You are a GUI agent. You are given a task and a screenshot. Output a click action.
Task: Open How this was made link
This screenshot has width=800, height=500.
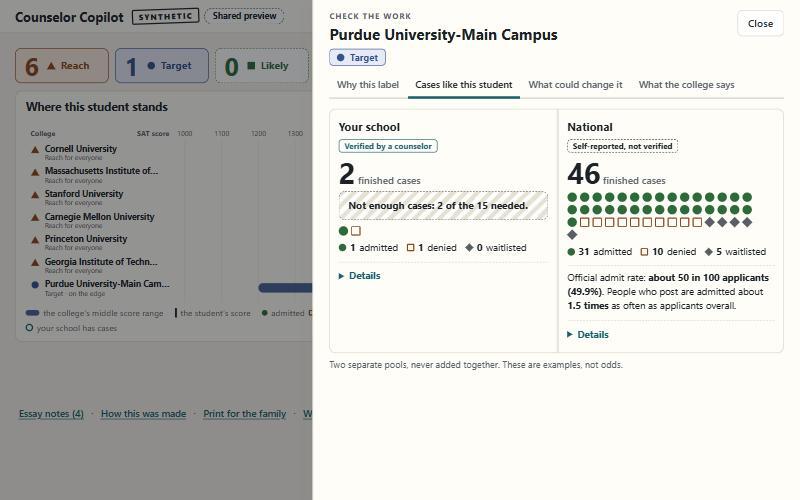tap(143, 414)
